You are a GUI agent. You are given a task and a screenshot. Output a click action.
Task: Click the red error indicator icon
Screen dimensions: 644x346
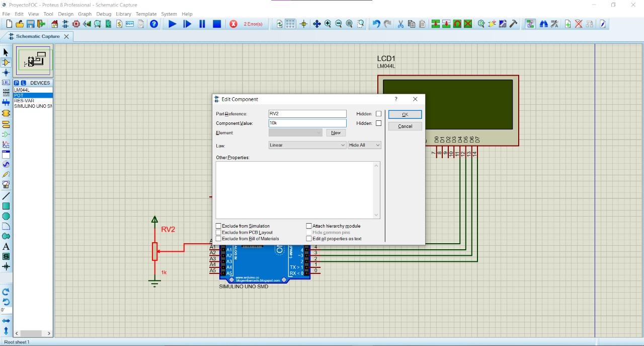[x=233, y=24]
